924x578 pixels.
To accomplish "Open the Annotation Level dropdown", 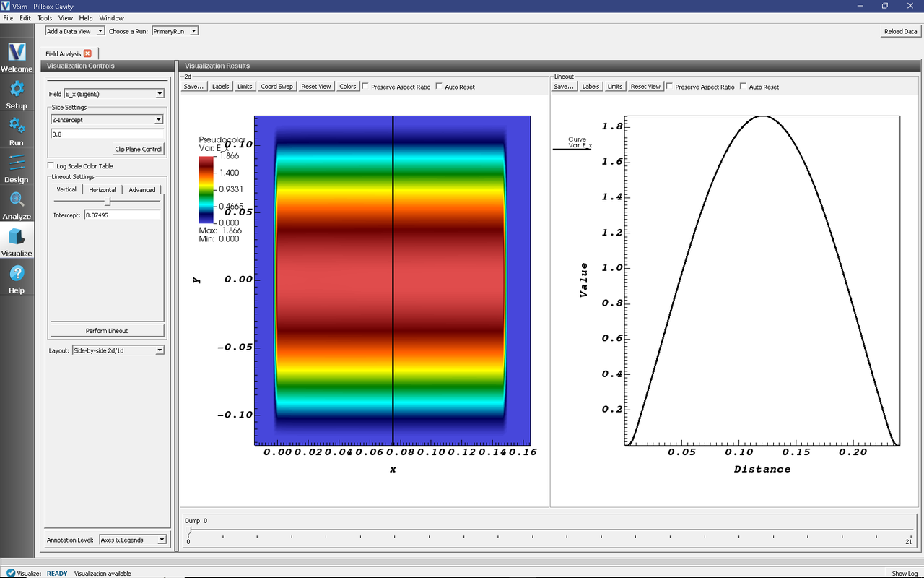I will [133, 540].
